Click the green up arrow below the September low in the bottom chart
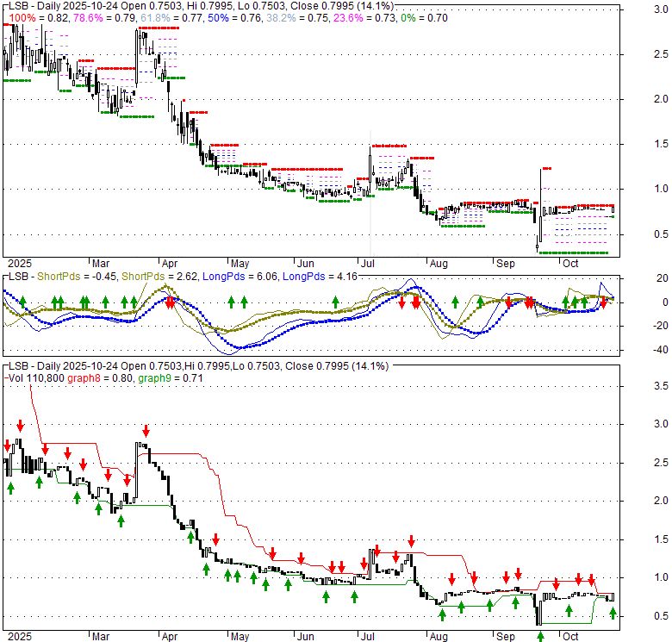Image resolution: width=672 pixels, height=642 pixels. click(x=540, y=636)
